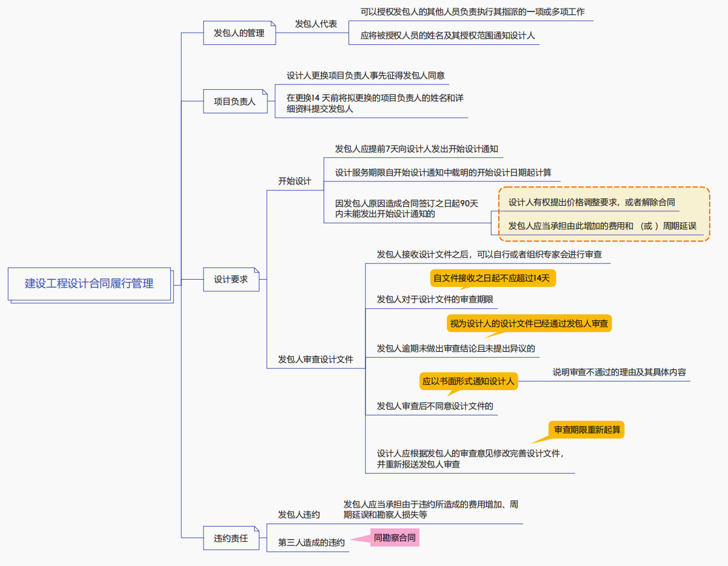Select the node 说明审查不通过的理由及其具体内容
Screen dimensions: 728x566
619,372
